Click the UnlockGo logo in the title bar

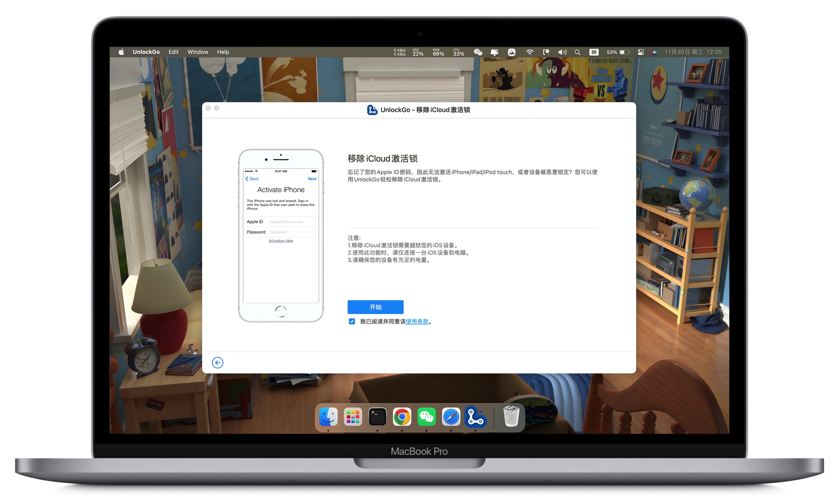[372, 110]
